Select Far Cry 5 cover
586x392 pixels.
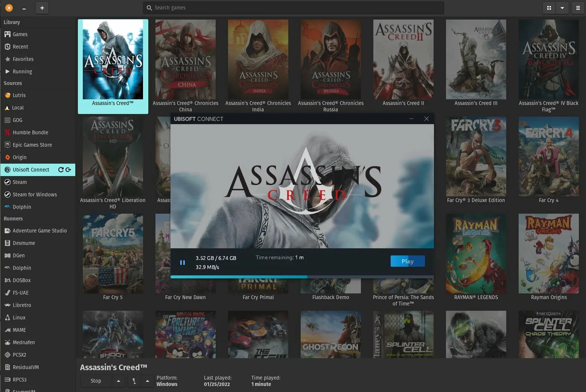[113, 254]
